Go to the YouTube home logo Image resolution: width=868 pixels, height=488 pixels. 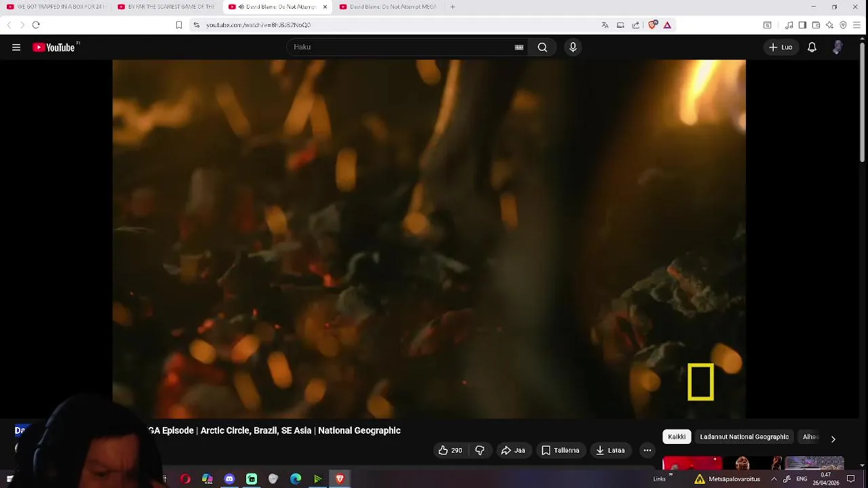(x=54, y=47)
